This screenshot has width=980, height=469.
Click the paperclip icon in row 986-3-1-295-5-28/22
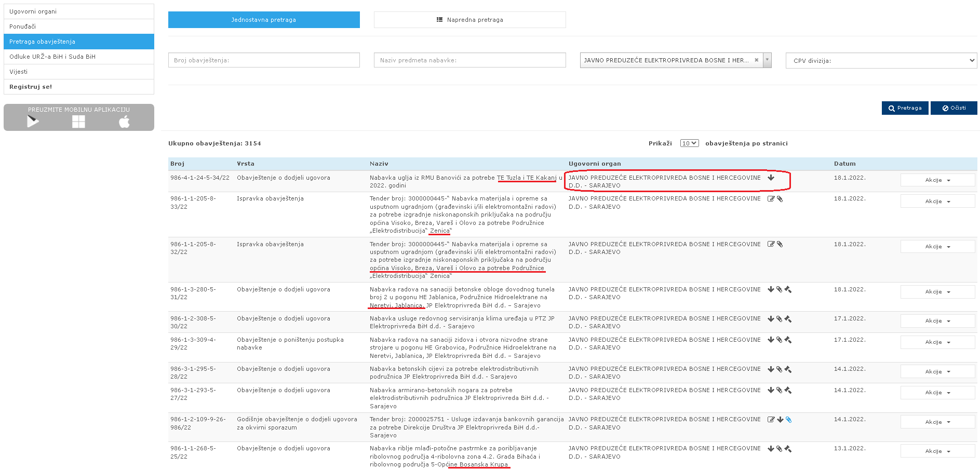(780, 369)
